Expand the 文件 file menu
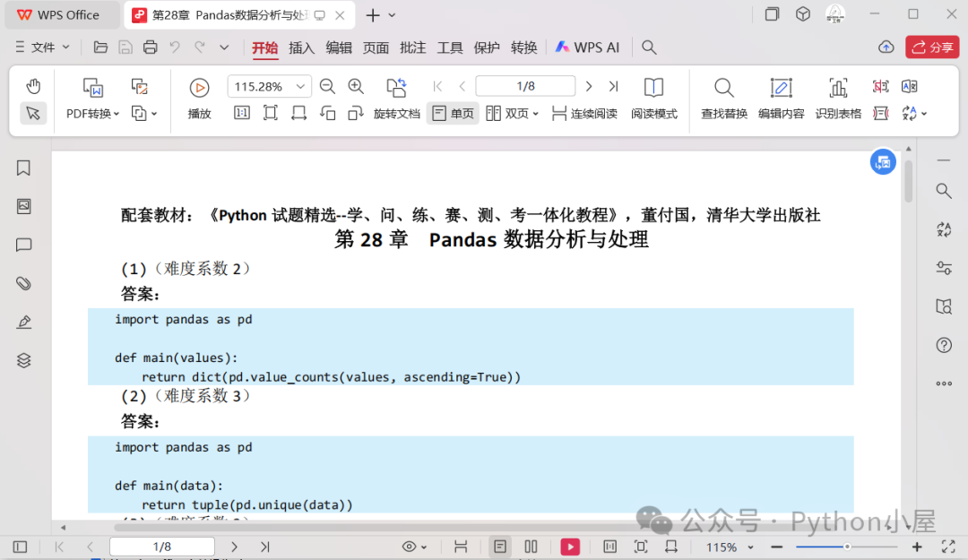Screen dimensions: 968x560 42,47
